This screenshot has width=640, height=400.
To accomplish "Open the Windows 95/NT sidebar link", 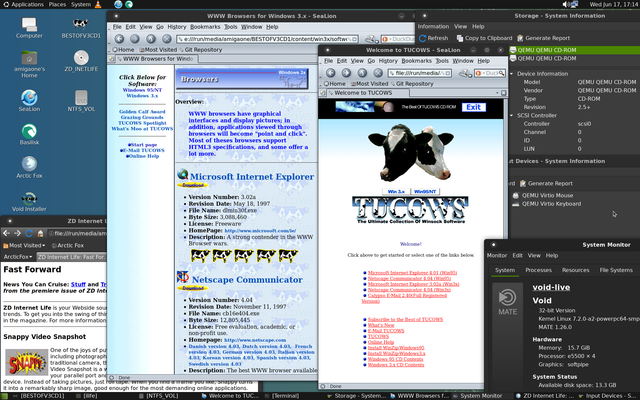I will (x=142, y=90).
